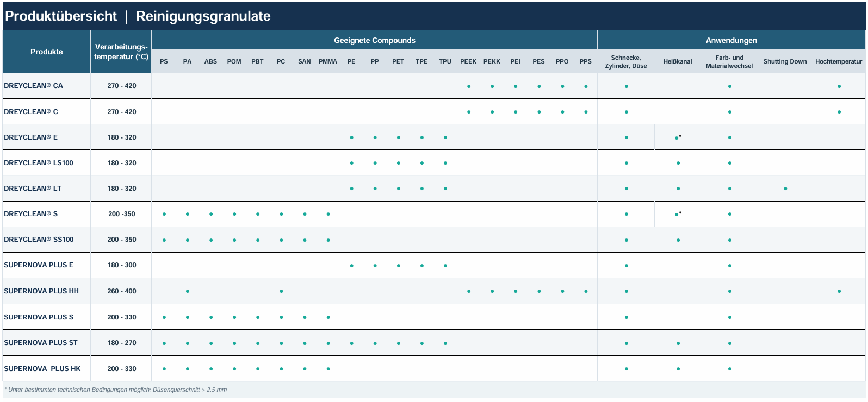868x402 pixels.
Task: Select the 'PEKK' column header
Action: click(492, 61)
